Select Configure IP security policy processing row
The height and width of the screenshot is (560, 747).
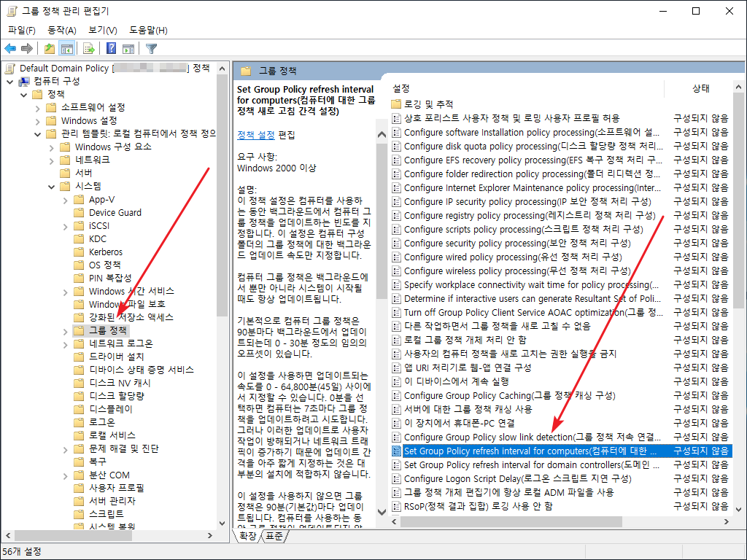(x=561, y=202)
